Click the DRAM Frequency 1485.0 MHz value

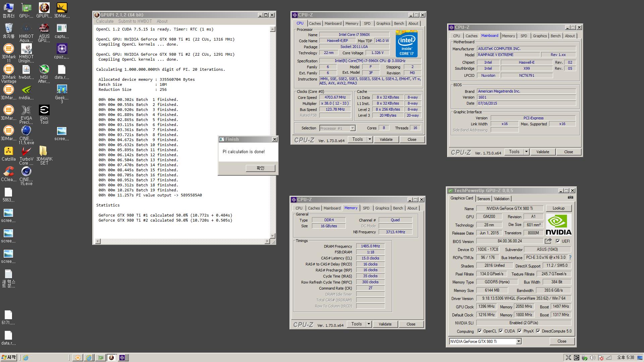[x=370, y=246]
